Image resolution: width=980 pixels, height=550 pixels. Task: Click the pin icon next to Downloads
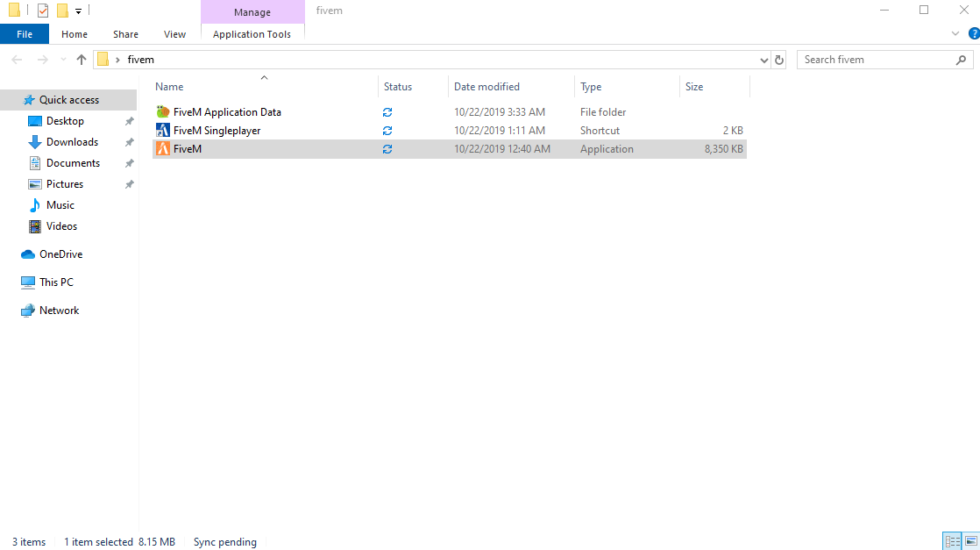tap(130, 142)
